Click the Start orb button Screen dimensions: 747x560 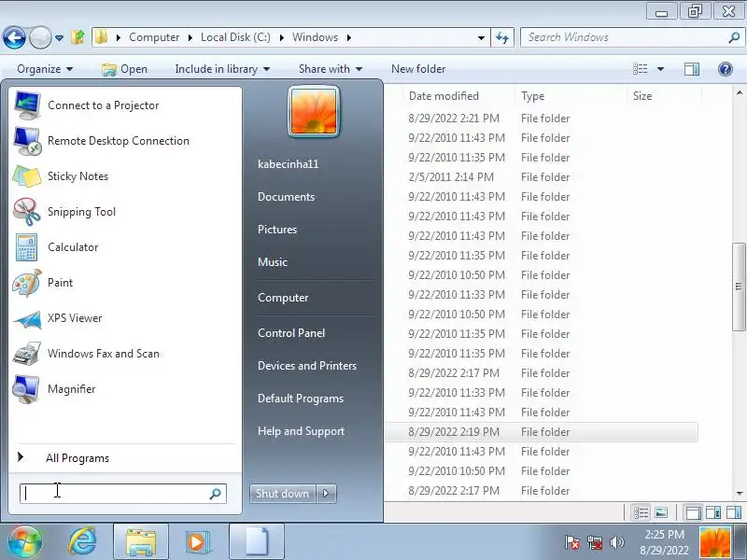tap(25, 542)
